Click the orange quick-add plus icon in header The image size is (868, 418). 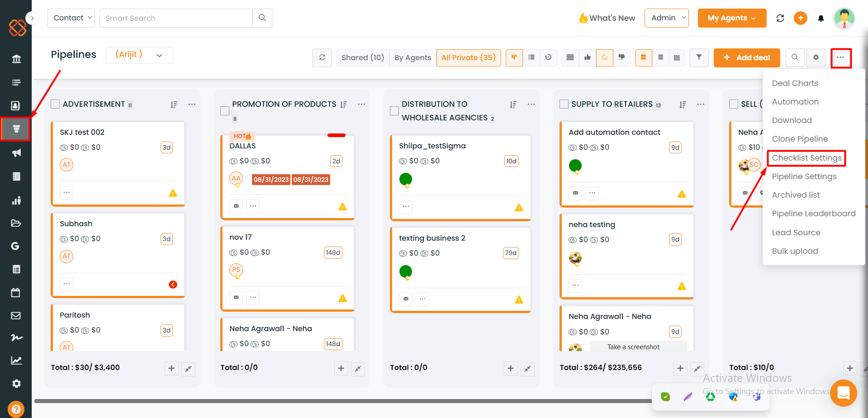[801, 18]
